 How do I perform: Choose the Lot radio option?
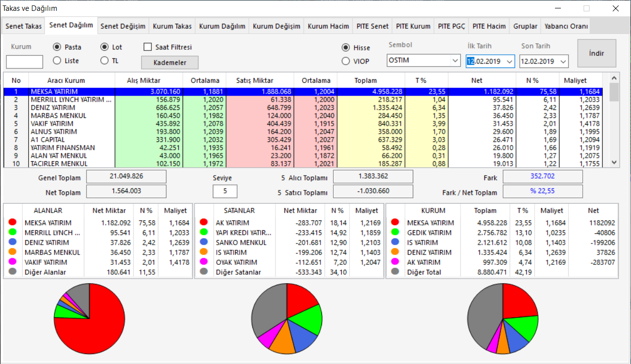104,47
